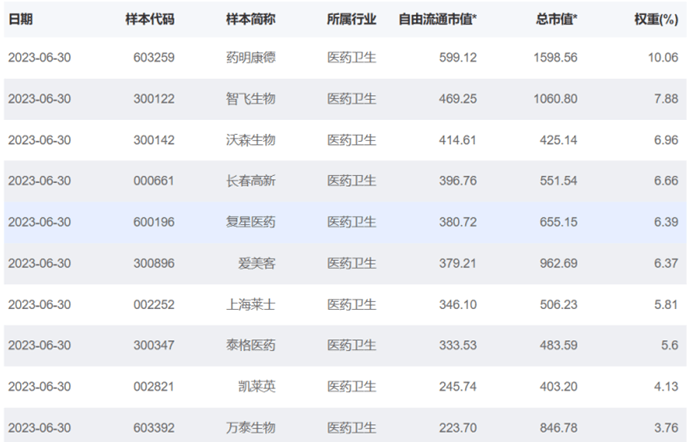692x442 pixels.
Task: Select sample code 300122
Action: click(x=154, y=98)
